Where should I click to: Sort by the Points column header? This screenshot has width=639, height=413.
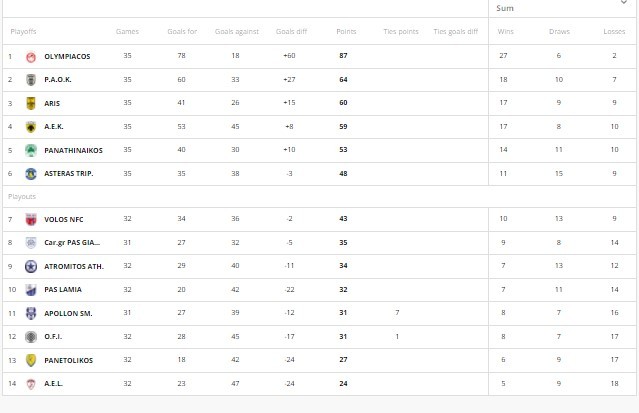(x=346, y=31)
